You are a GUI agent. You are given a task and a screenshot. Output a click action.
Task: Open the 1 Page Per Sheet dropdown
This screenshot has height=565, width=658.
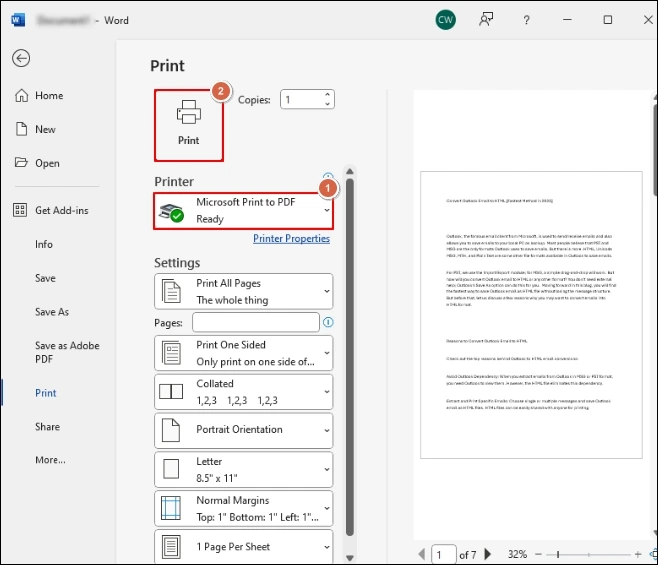[x=243, y=547]
